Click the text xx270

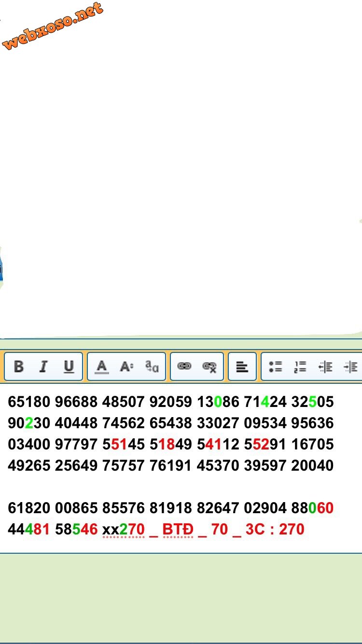tap(124, 529)
